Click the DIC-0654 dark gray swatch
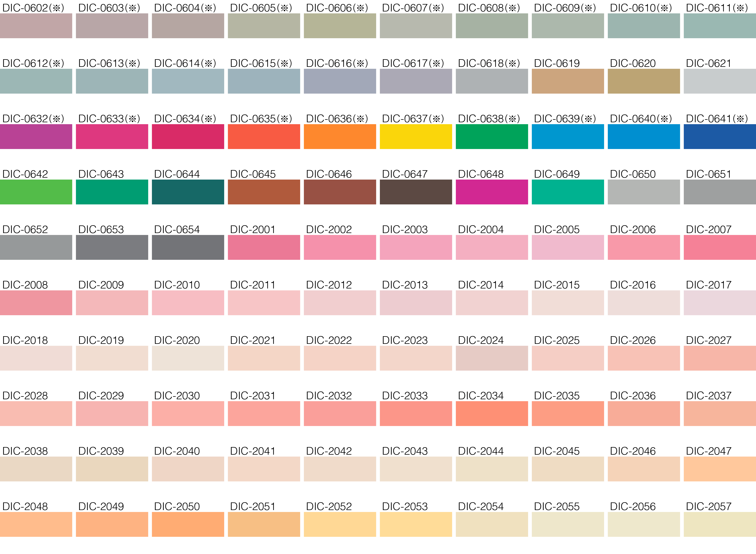756x554 pixels. click(x=188, y=247)
